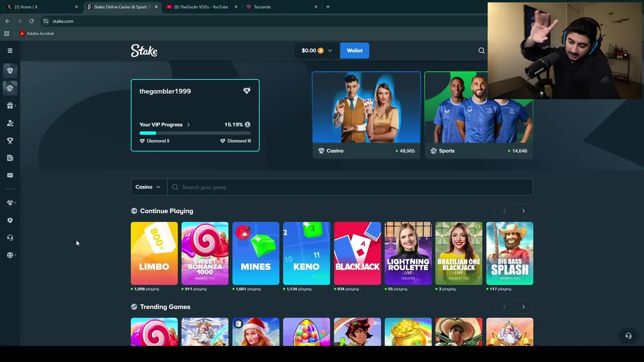
Task: Open the $0.00 balance currency dropdown
Action: 317,50
